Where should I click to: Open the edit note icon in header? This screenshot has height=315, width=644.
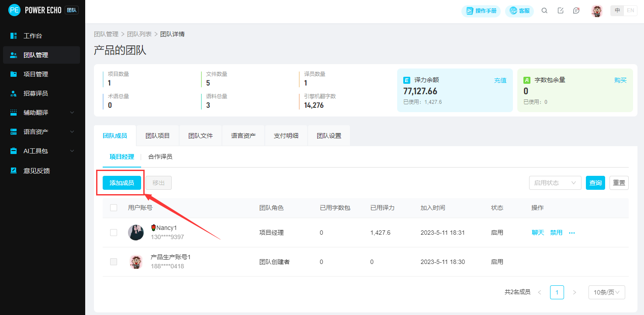pos(561,11)
